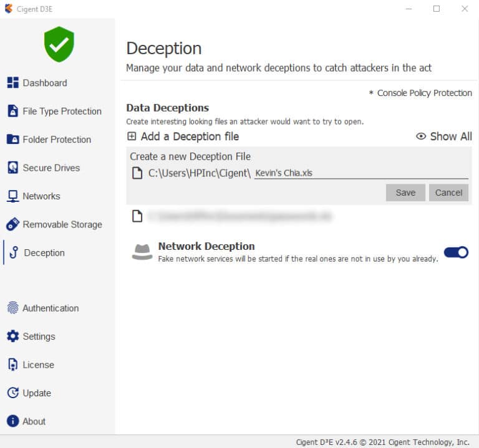Click the eye icon next to Show All
The height and width of the screenshot is (448, 479).
coord(421,136)
